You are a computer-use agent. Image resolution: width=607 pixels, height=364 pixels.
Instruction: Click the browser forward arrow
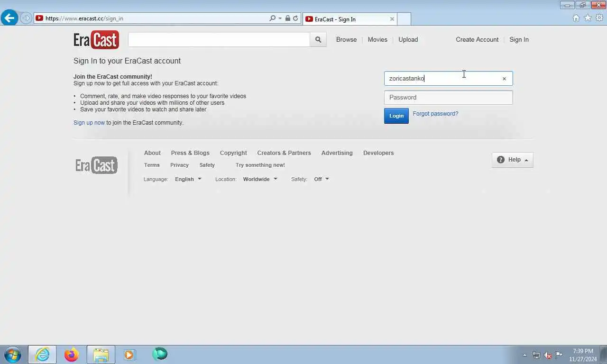(x=26, y=18)
